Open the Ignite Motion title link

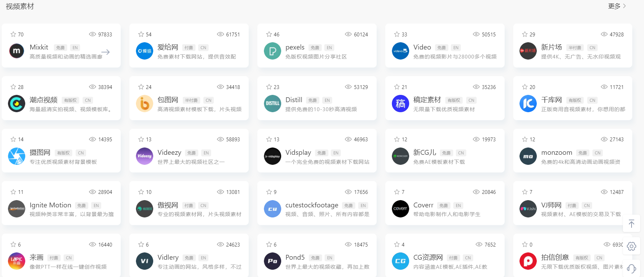(50, 205)
